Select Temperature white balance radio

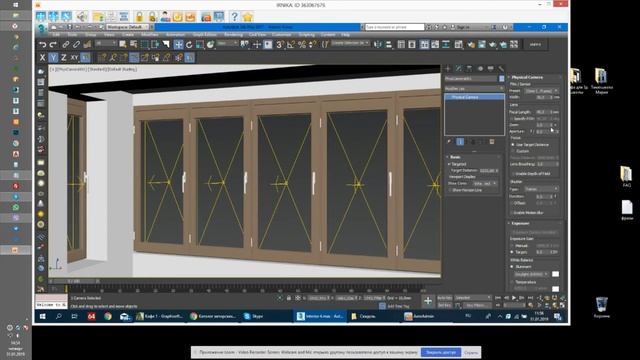click(x=512, y=282)
